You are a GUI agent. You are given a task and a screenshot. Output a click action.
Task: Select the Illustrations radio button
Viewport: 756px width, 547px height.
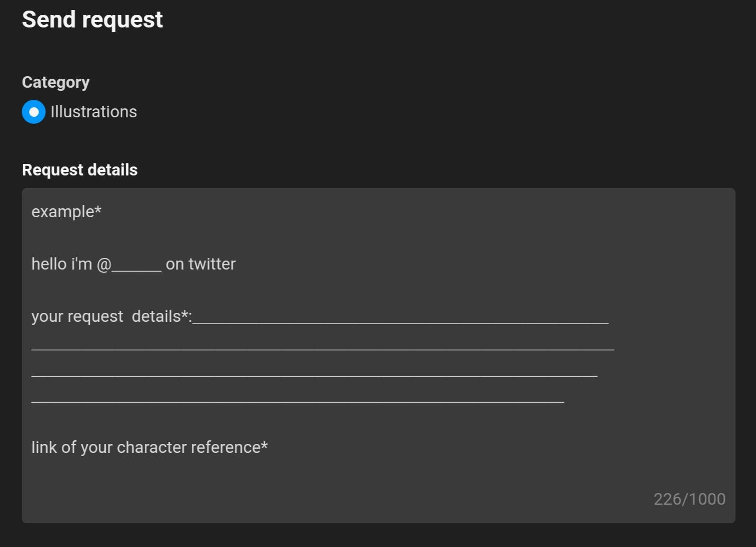tap(34, 112)
